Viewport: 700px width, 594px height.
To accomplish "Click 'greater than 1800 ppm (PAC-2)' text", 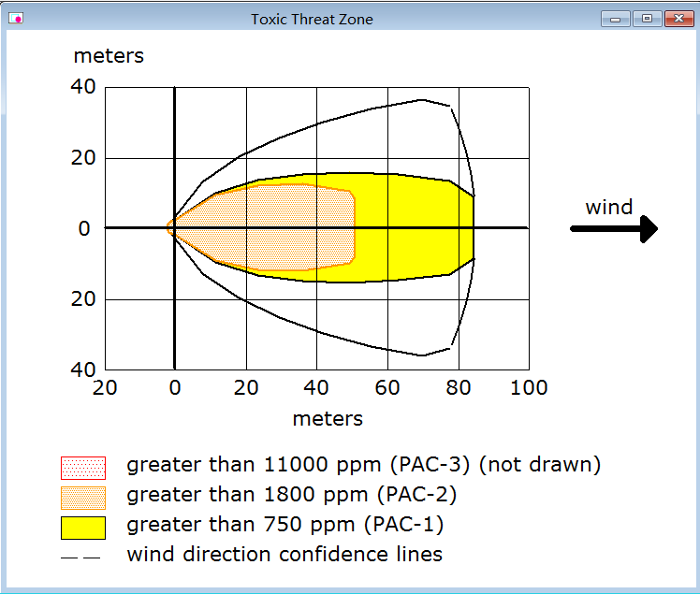I will click(x=292, y=495).
